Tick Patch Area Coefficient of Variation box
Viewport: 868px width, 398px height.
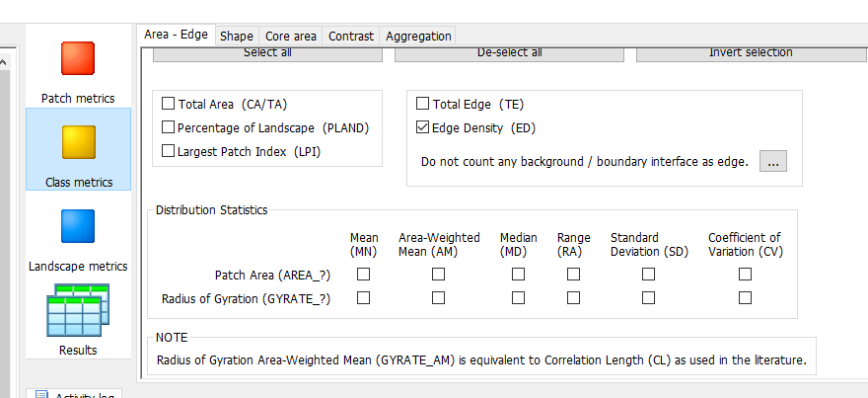pos(745,275)
